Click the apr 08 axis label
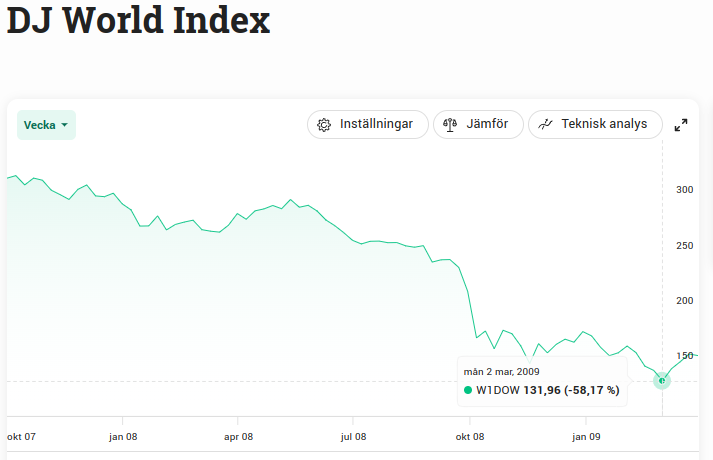The image size is (713, 460). pos(238,437)
